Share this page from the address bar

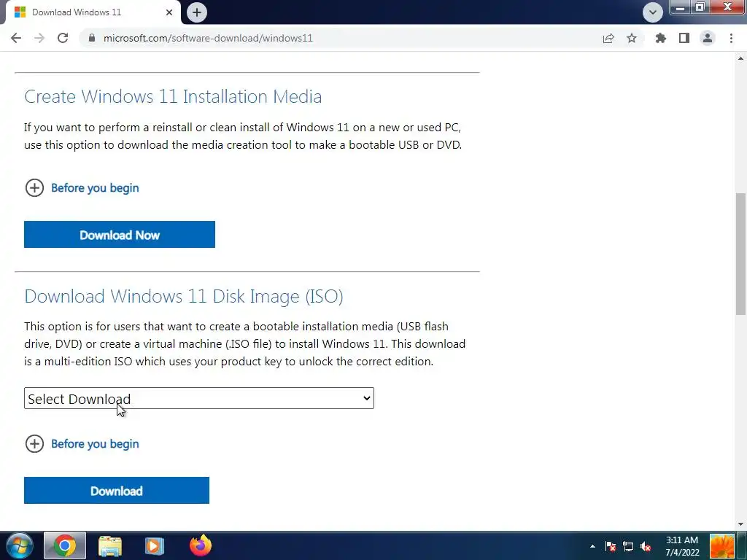pos(608,38)
